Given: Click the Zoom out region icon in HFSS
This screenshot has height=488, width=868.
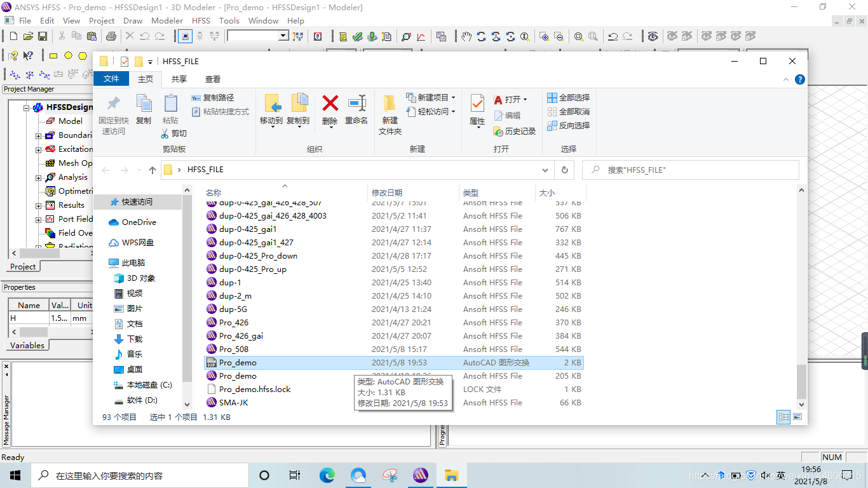Looking at the screenshot, I should tap(559, 36).
